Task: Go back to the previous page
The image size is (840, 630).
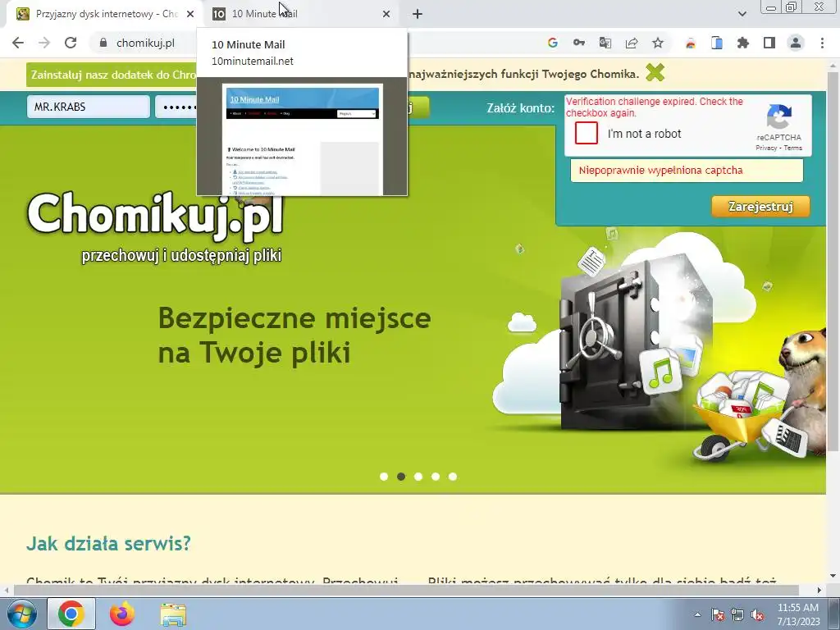Action: click(18, 43)
